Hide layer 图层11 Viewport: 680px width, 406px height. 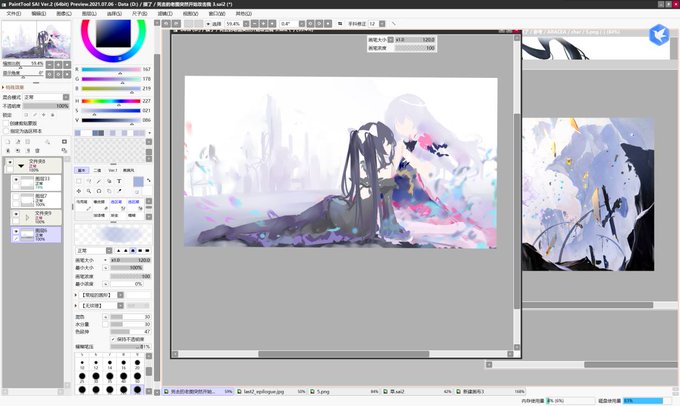(x=16, y=179)
